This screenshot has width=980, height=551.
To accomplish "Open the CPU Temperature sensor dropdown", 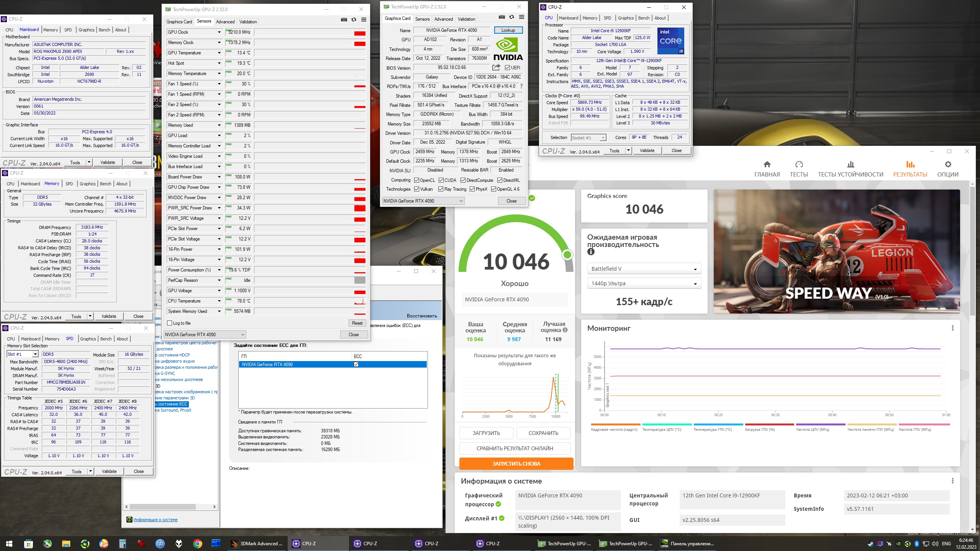I will [x=219, y=301].
